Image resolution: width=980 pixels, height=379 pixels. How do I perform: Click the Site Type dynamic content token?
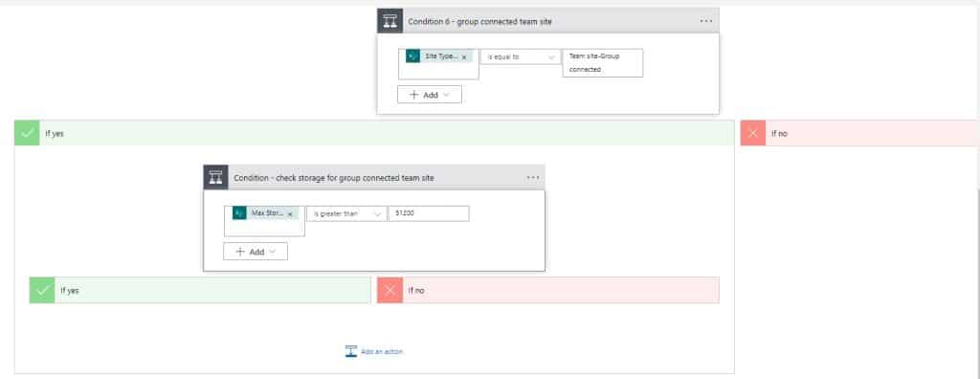coord(439,56)
